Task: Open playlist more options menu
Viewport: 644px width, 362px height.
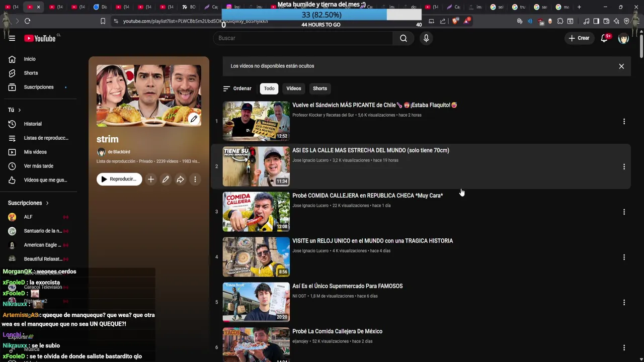Action: click(x=195, y=179)
